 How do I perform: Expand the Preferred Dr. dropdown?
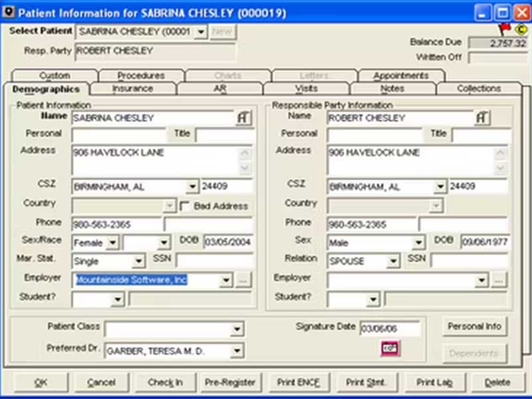[237, 351]
